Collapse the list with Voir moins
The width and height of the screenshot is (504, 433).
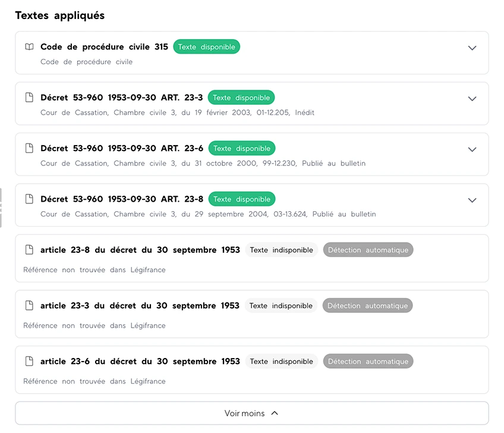[251, 413]
